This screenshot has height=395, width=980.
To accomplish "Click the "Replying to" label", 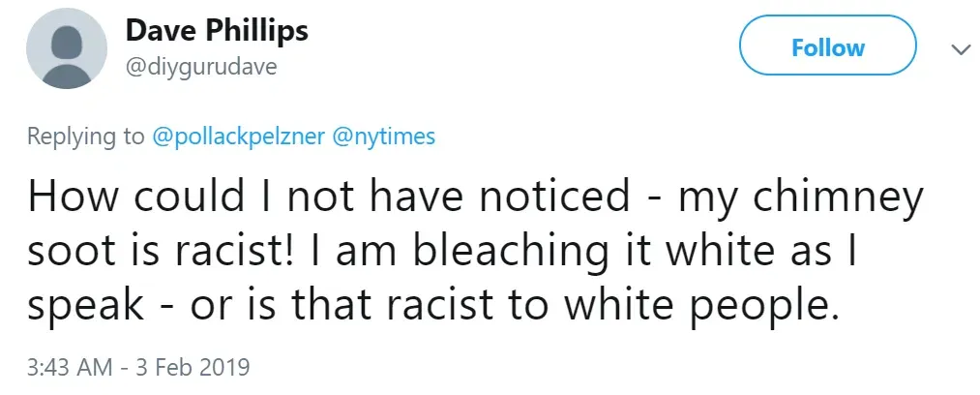I will point(85,137).
